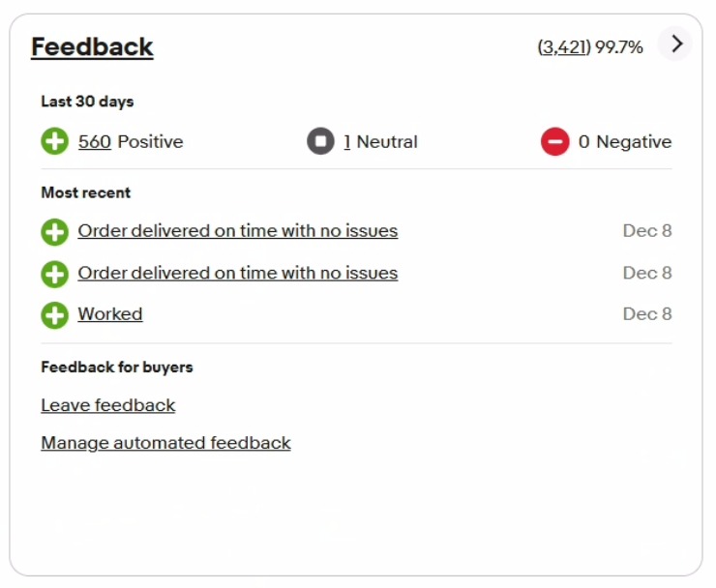
Task: Open the Feedback heading link
Action: click(x=92, y=46)
